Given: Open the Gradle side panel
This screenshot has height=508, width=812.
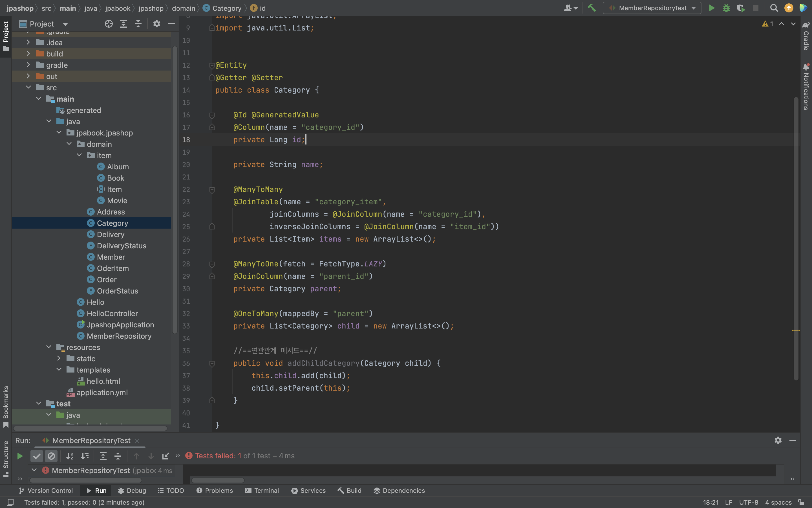Looking at the screenshot, I should click(x=806, y=36).
